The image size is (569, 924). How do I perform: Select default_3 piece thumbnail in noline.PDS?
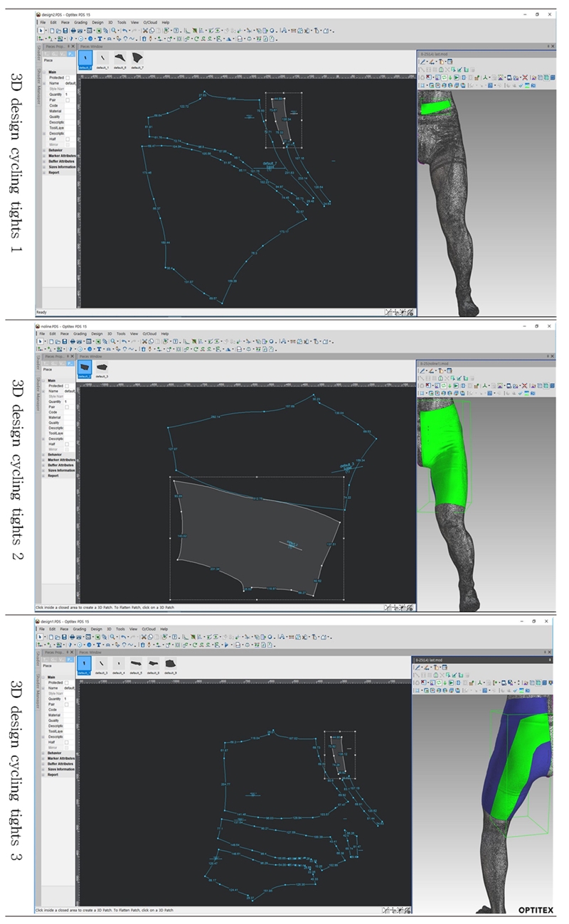102,368
